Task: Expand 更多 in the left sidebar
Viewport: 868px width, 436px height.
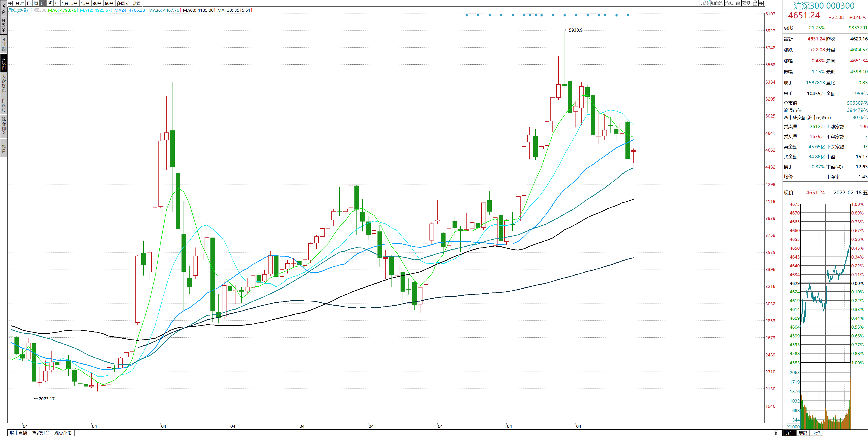Action: pos(3,148)
